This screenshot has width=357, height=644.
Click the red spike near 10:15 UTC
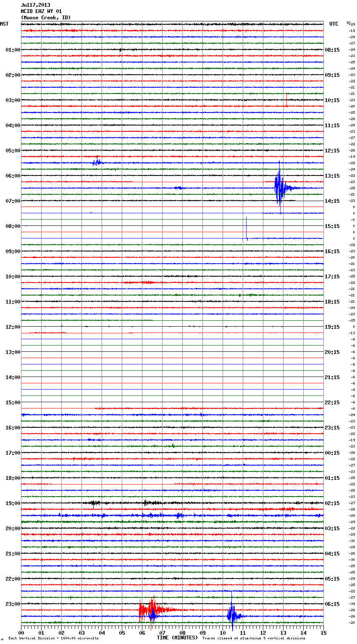coord(286,99)
